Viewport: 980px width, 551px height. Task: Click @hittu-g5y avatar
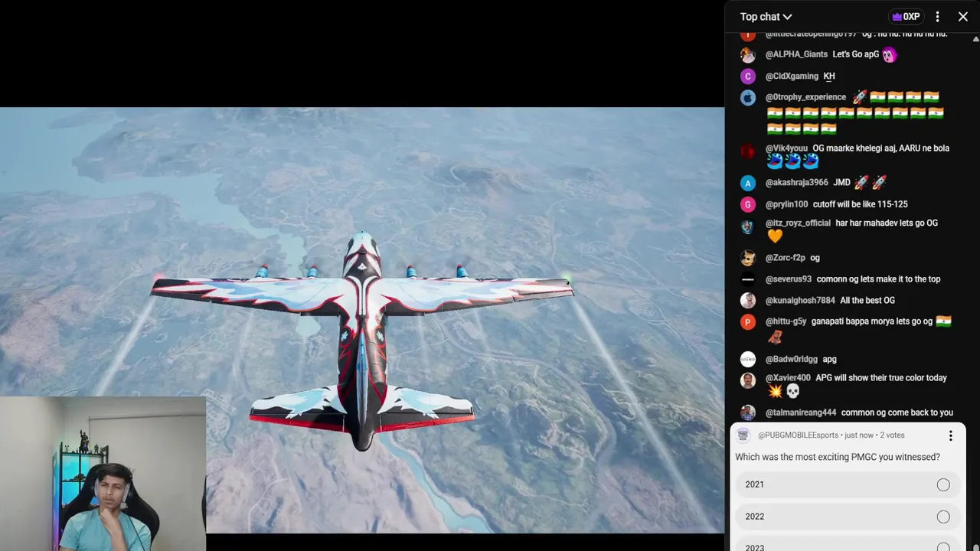(x=748, y=322)
